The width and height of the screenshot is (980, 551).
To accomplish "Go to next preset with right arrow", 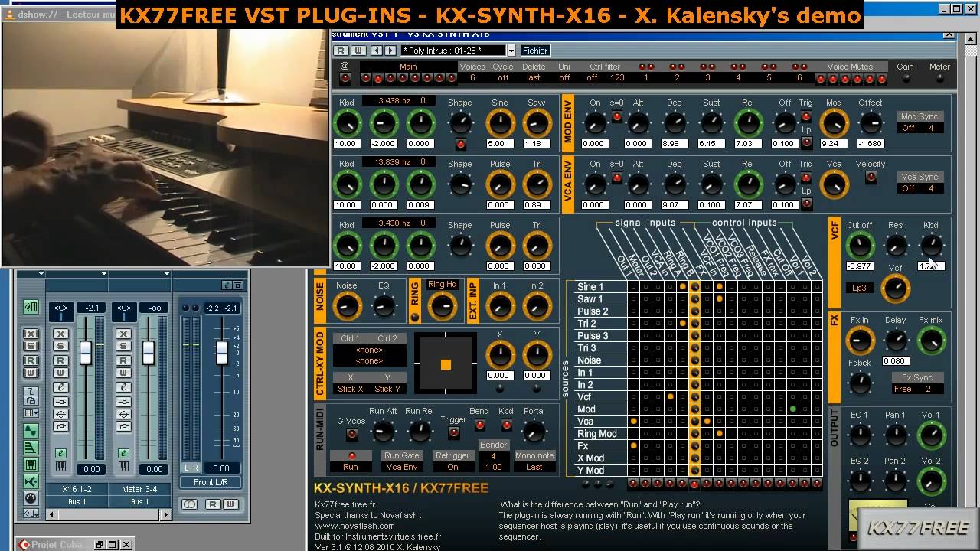I will (x=390, y=51).
